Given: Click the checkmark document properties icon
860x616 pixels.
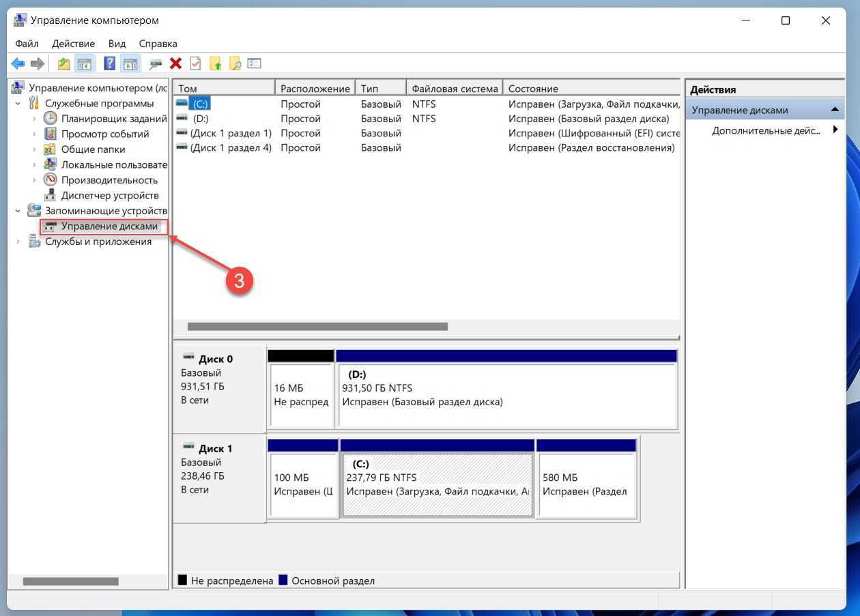Looking at the screenshot, I should point(195,63).
